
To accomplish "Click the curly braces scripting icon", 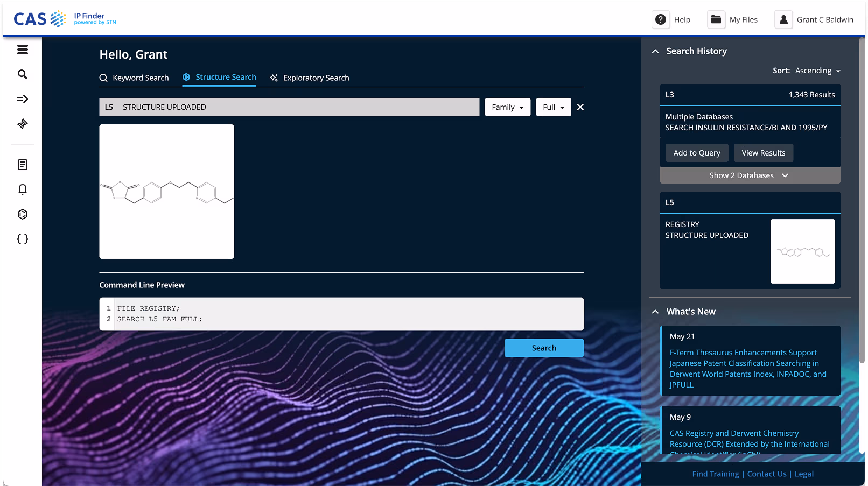I will tap(22, 238).
